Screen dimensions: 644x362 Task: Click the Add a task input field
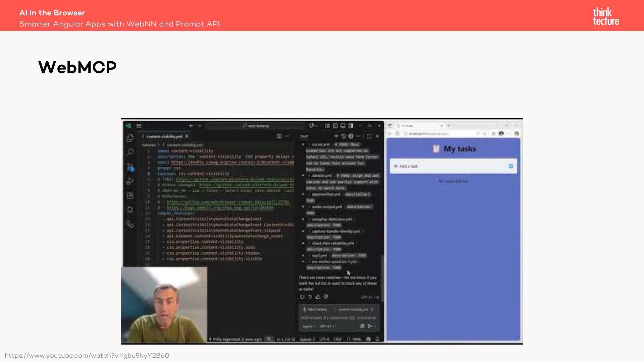click(449, 166)
